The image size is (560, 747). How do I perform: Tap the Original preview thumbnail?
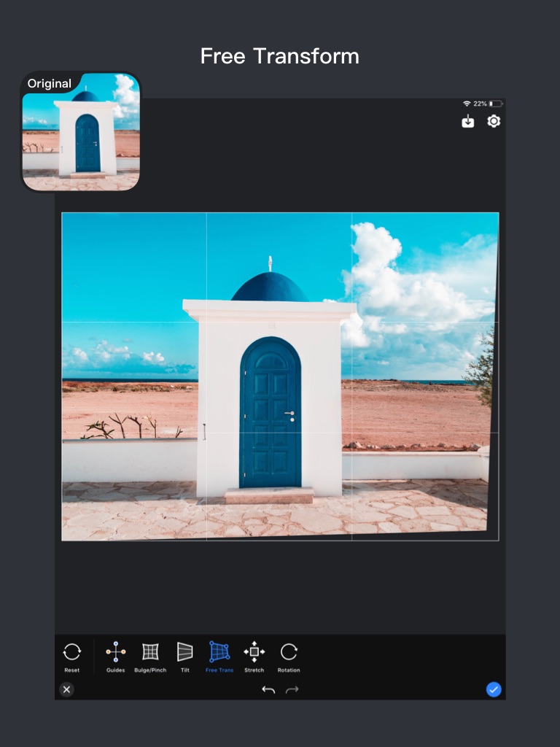(x=81, y=132)
